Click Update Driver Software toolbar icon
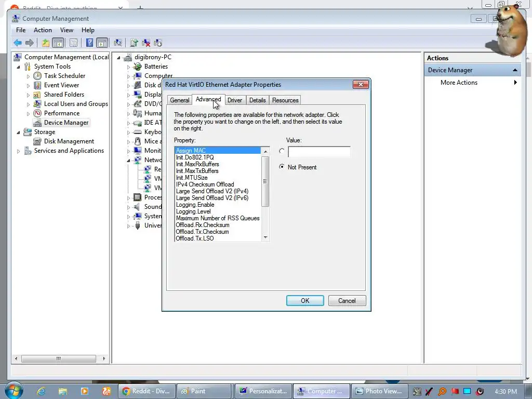This screenshot has height=399, width=532. point(134,43)
